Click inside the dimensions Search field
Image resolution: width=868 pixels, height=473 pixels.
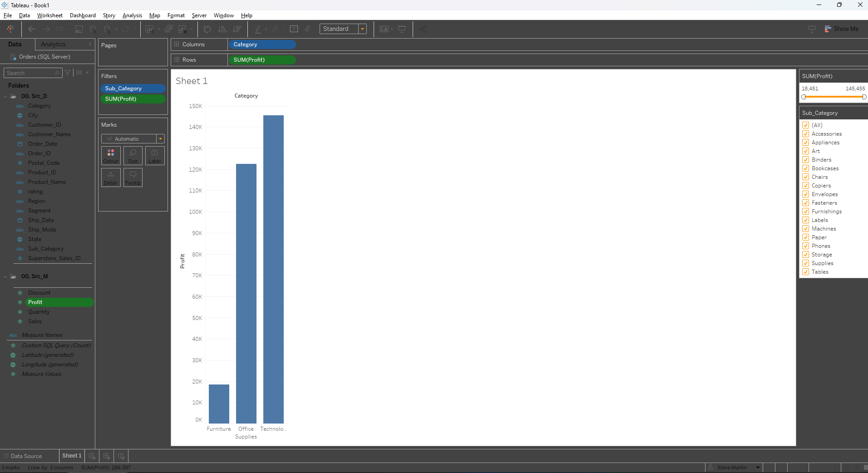(30, 73)
